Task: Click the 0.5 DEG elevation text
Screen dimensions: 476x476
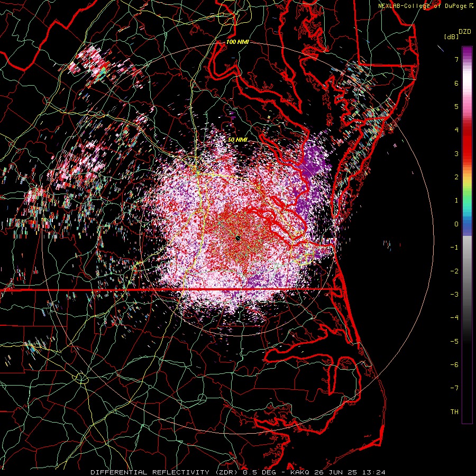Action: [x=259, y=472]
